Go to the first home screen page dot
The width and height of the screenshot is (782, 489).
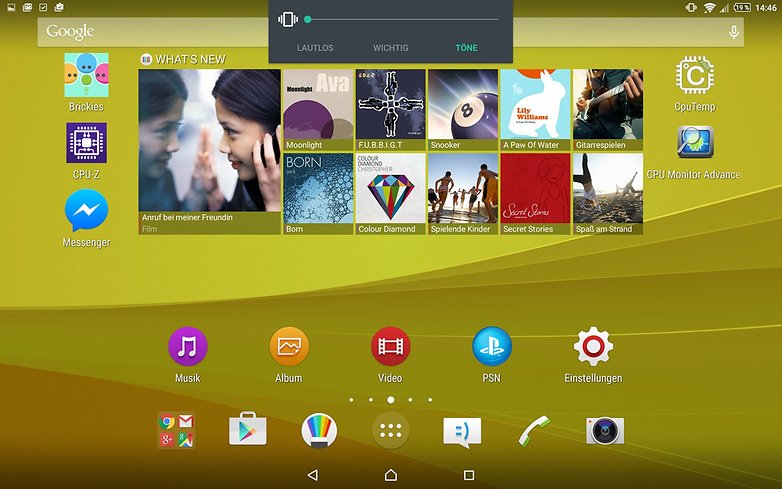[352, 400]
